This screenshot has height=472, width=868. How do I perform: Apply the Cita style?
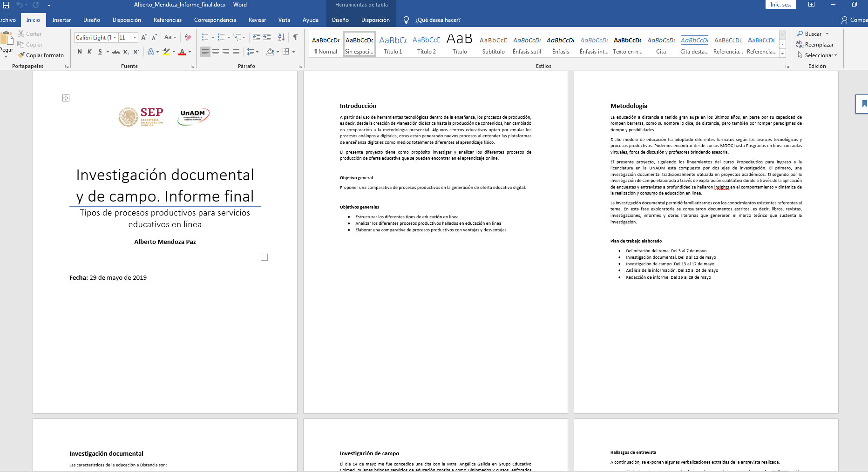point(661,44)
